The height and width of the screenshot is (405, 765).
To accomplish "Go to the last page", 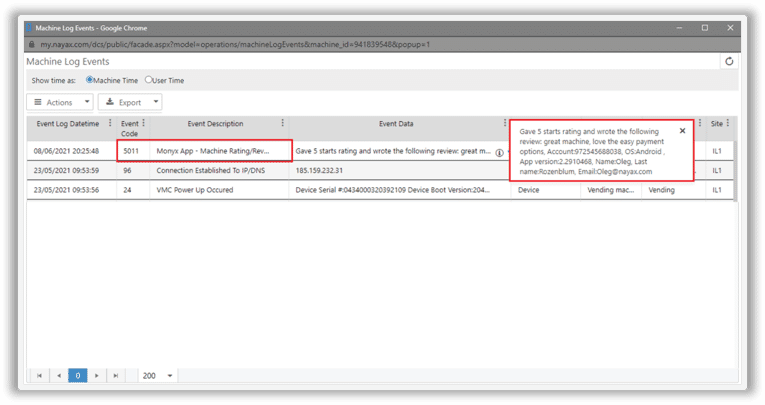I will coord(116,375).
